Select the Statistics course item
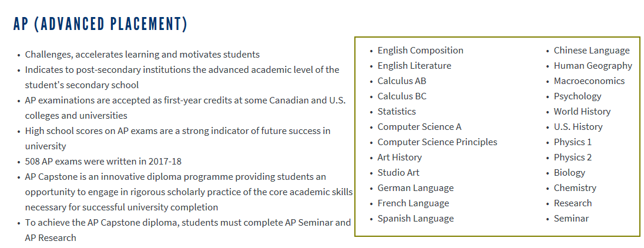Image resolution: width=644 pixels, height=248 pixels. pos(397,112)
